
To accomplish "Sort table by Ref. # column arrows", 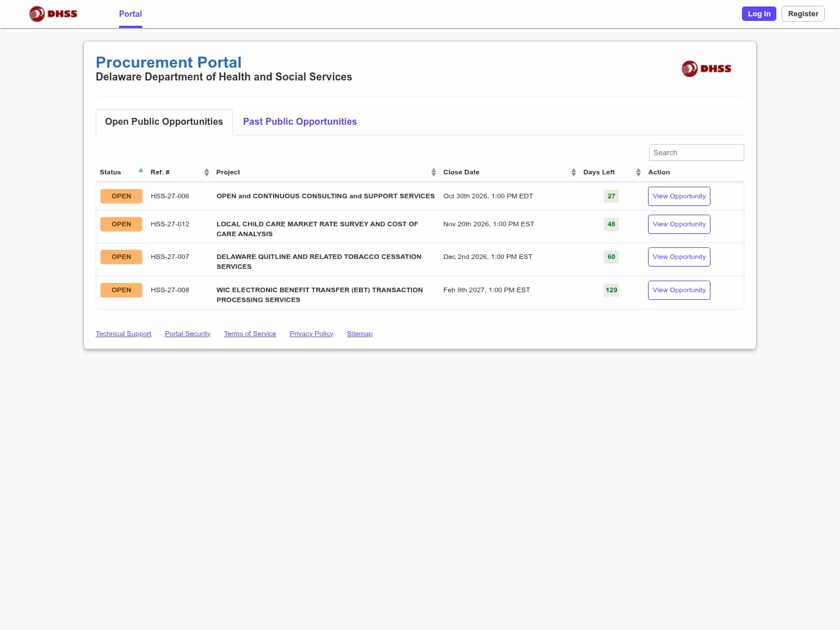I will click(206, 172).
